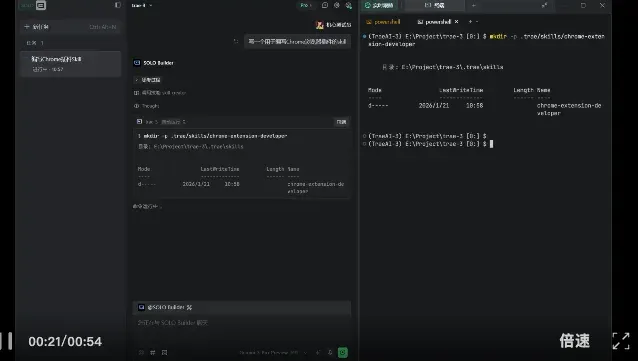This screenshot has width=638, height=361.
Task: Open the playback speed option at bottom right
Action: (575, 341)
